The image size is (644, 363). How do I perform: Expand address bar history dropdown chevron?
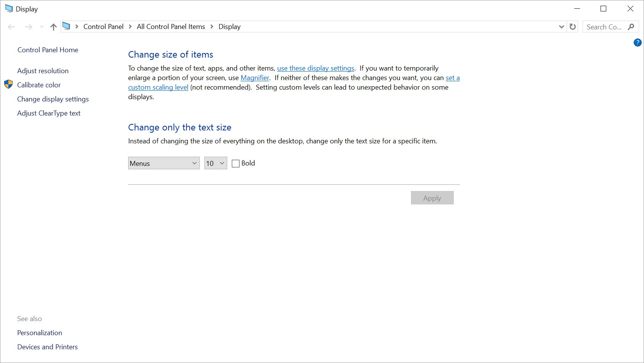(561, 27)
